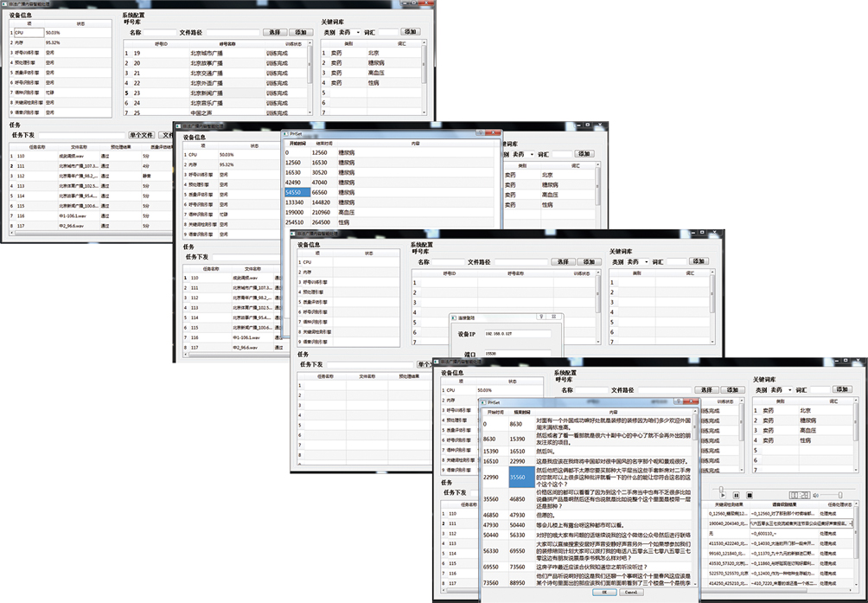Click 单个文件 button in backmost window
Screen dimensions: 868x603
click(141, 135)
